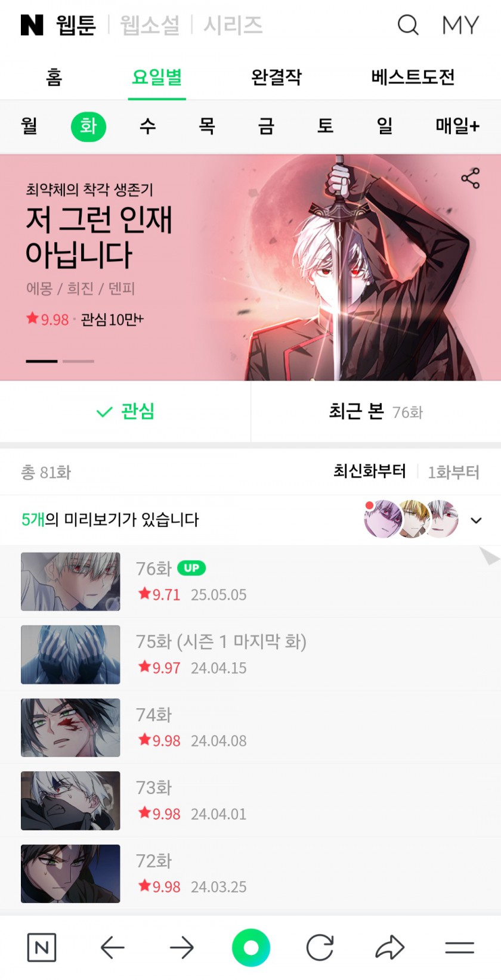Open the MY page link

(460, 25)
